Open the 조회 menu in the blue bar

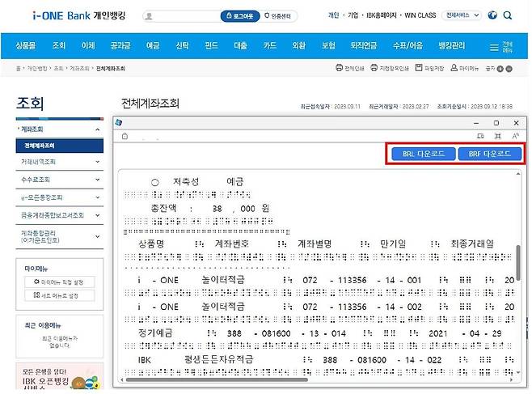[x=59, y=45]
